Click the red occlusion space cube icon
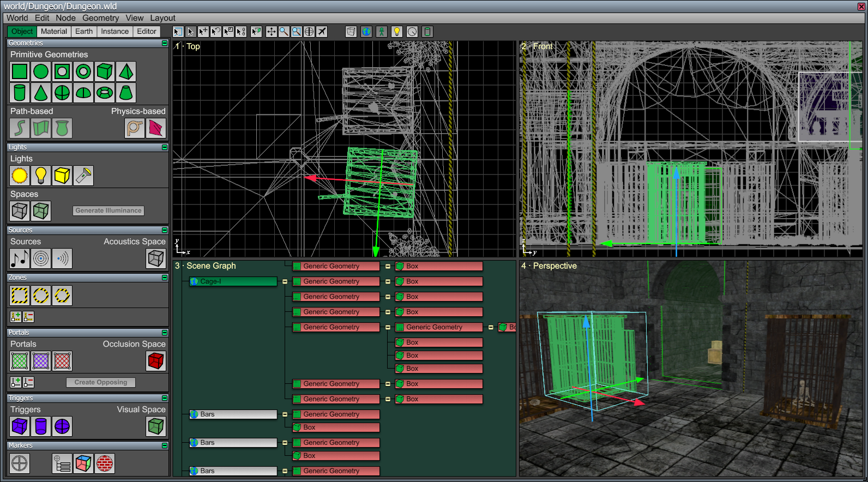Image resolution: width=868 pixels, height=482 pixels. click(156, 361)
